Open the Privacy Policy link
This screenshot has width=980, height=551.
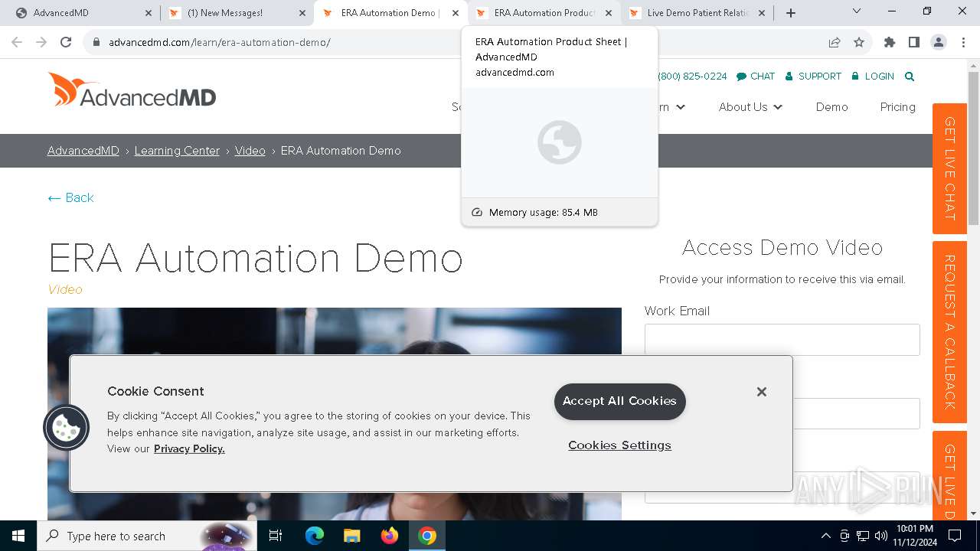[189, 448]
